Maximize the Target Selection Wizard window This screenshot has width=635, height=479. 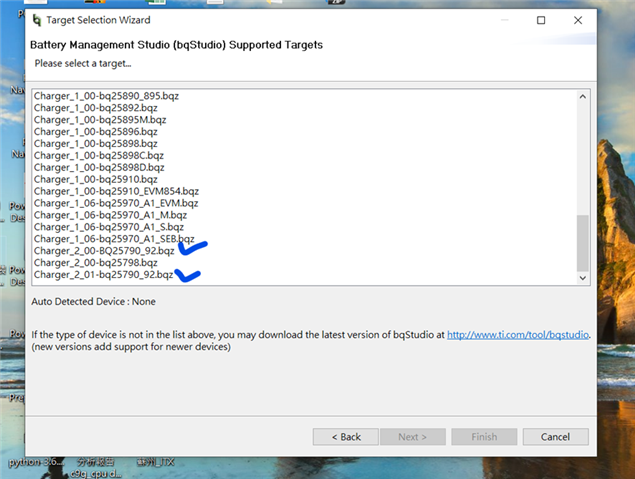coord(541,20)
